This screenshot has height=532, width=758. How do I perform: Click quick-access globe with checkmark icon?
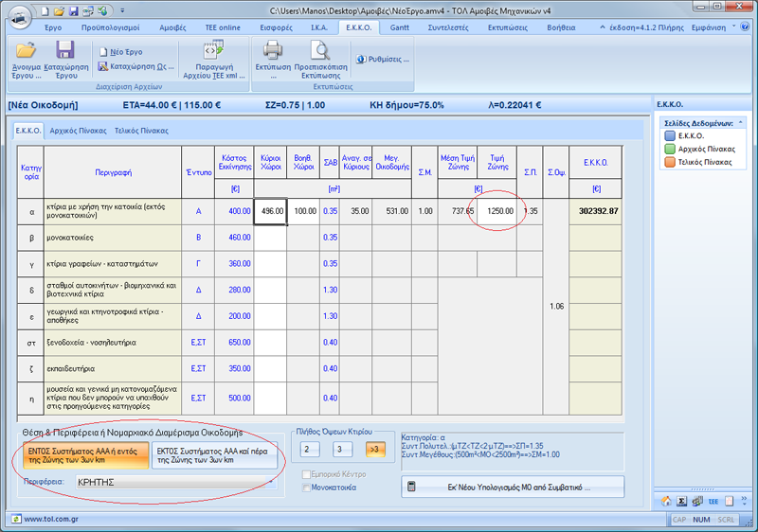coord(102,10)
